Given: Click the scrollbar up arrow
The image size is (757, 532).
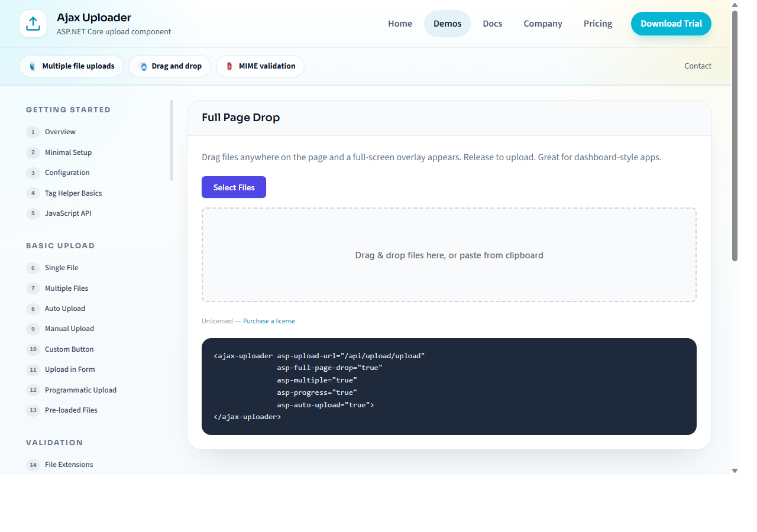Looking at the screenshot, I should [735, 5].
